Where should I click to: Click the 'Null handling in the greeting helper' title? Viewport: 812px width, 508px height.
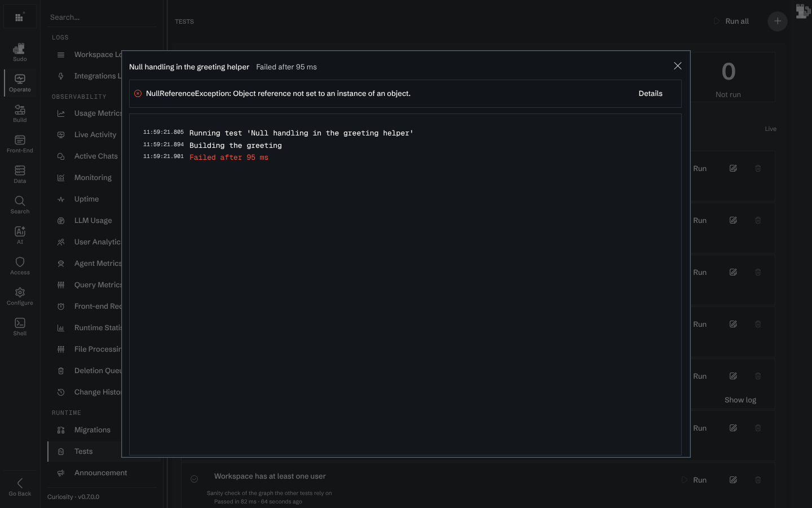pyautogui.click(x=189, y=67)
